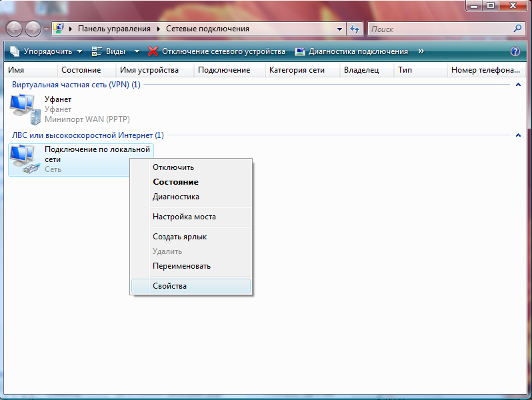The width and height of the screenshot is (532, 400).
Task: Click the 'Виды' views button
Action: coord(109,51)
